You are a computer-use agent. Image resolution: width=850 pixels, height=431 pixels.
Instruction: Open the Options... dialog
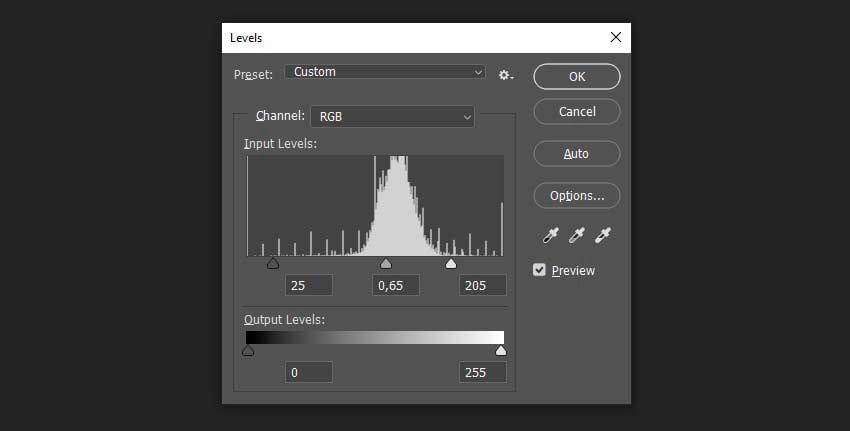[577, 196]
